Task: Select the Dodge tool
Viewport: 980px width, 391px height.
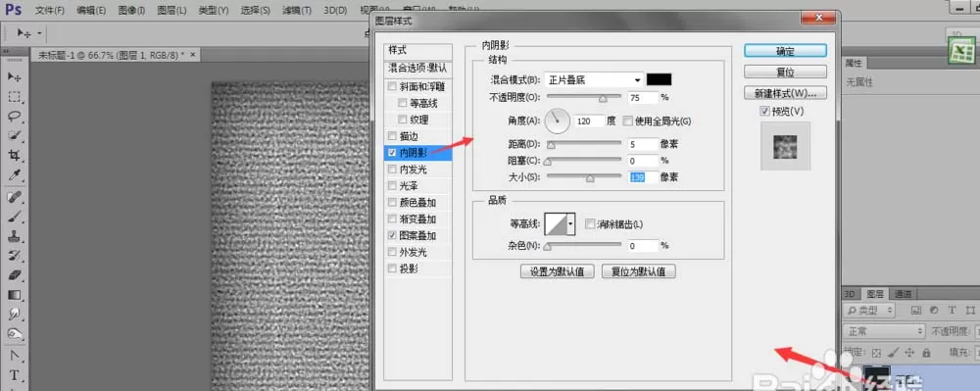Action: click(x=15, y=334)
